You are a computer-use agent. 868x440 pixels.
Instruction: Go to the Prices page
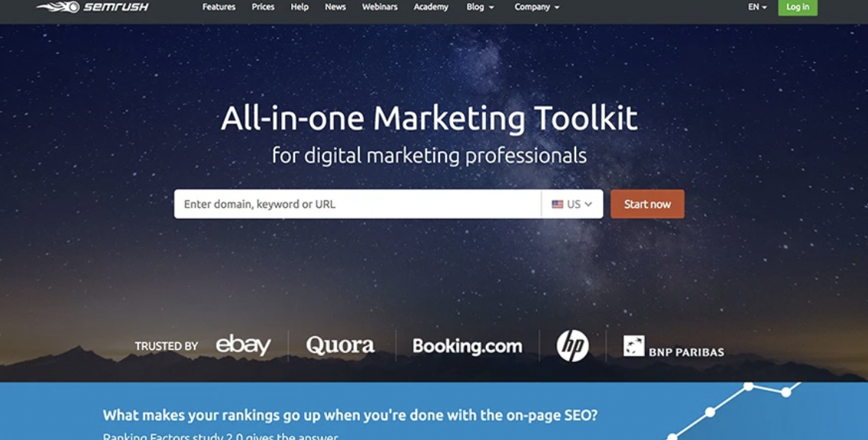tap(263, 7)
